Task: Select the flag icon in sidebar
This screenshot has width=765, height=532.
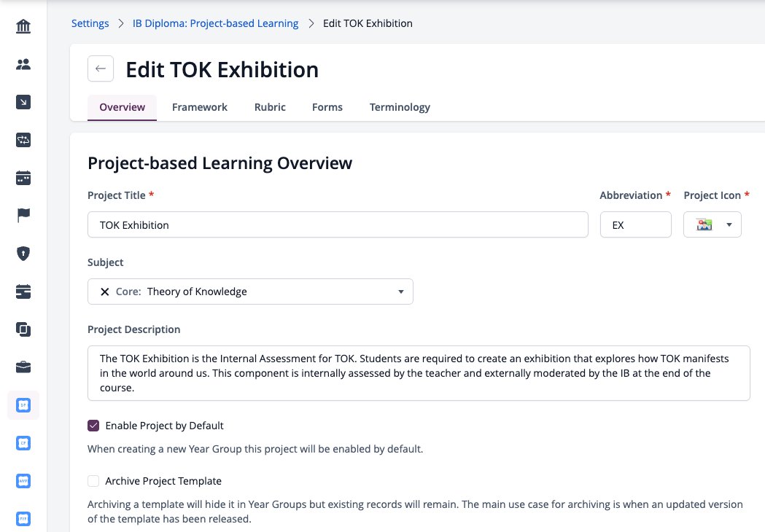Action: (23, 215)
